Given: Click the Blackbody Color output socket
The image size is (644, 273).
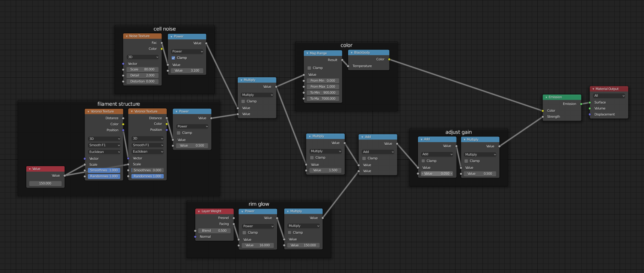Looking at the screenshot, I should point(389,59).
